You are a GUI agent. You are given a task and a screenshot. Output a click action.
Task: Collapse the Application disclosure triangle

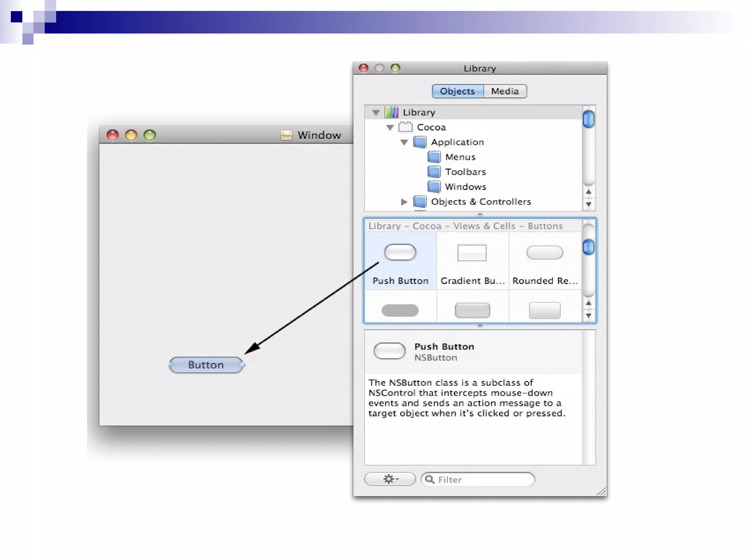pos(404,143)
